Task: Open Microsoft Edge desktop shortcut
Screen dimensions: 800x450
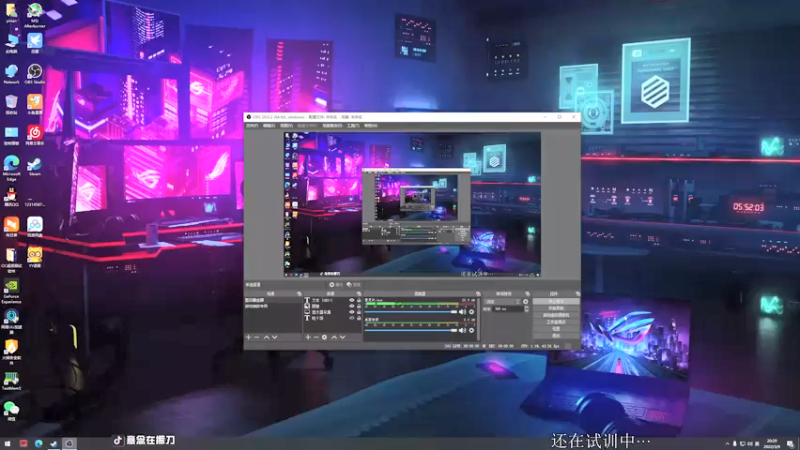Action: tap(11, 168)
